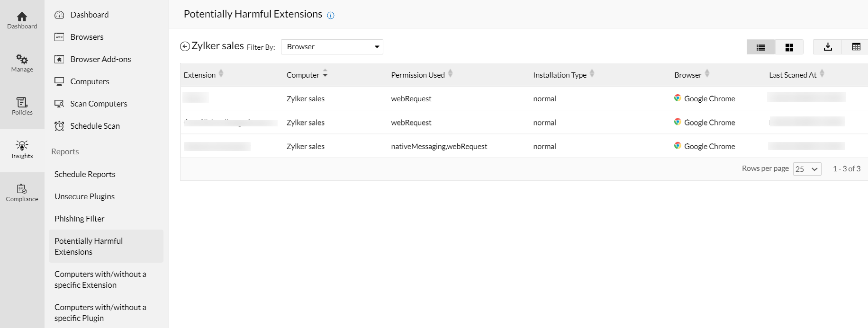Open the Compliance section in left rail
Viewport: 868px width, 328px height.
(22, 193)
